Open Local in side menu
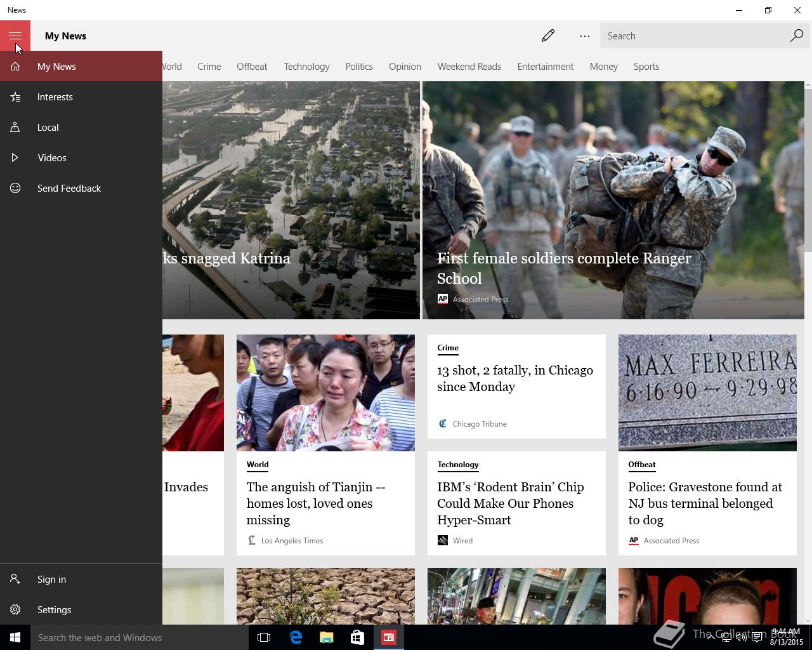This screenshot has width=812, height=650. pos(81,127)
